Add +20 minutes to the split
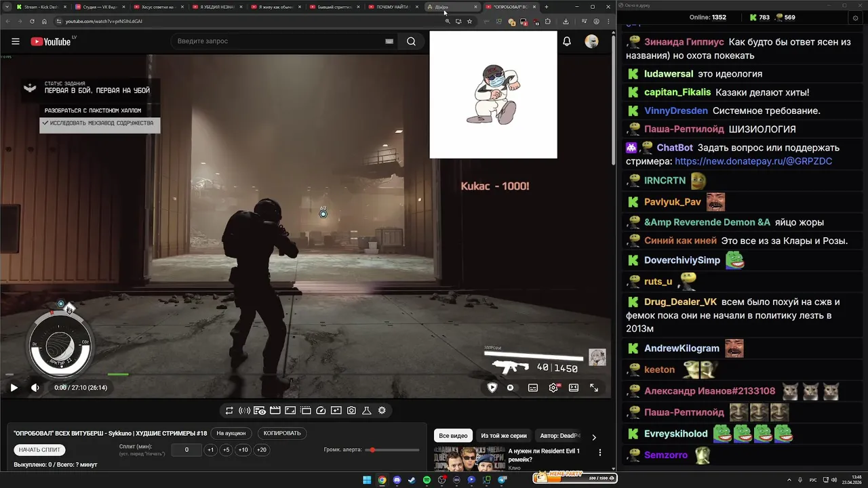868x488 pixels. (x=261, y=450)
